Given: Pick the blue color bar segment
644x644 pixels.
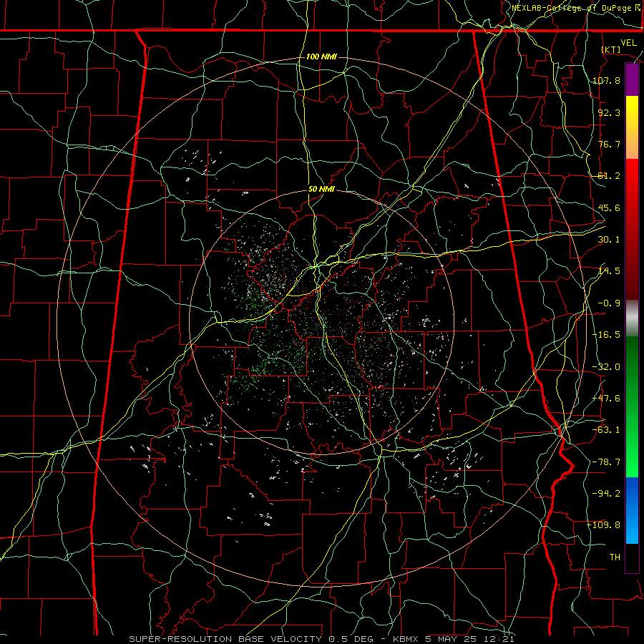Looking at the screenshot, I should click(632, 510).
